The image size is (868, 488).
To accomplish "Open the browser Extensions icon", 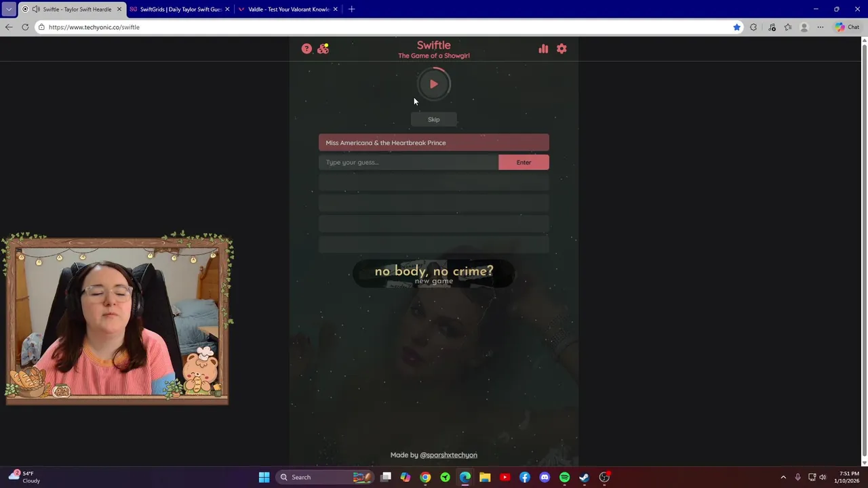I will point(753,27).
